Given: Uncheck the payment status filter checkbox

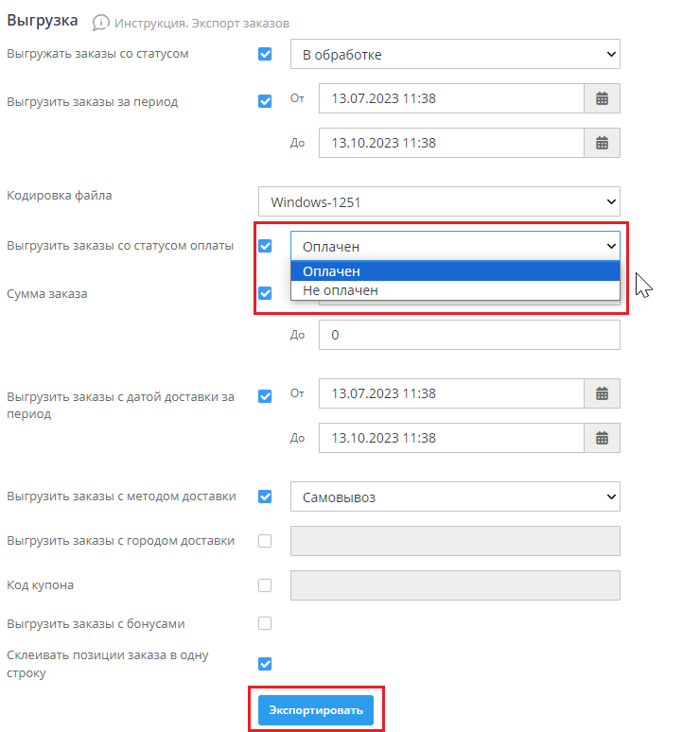Looking at the screenshot, I should [x=265, y=246].
